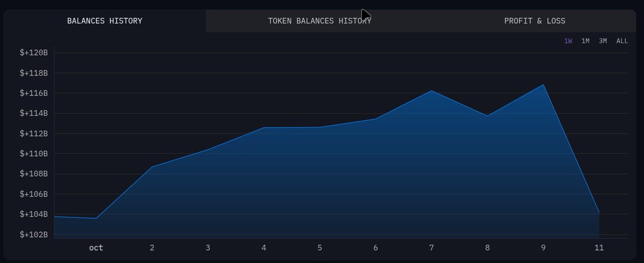Screen dimensions: 644x263
Task: Select the 1W time range
Action: coord(568,41)
